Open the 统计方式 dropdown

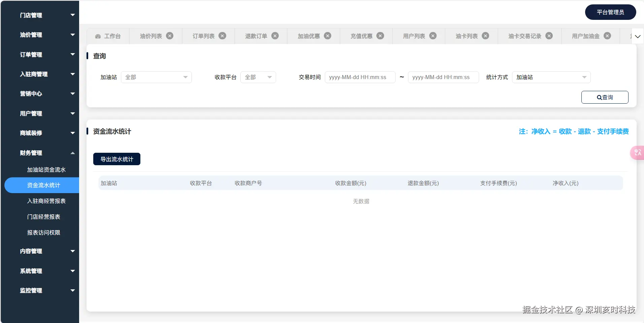tap(551, 77)
